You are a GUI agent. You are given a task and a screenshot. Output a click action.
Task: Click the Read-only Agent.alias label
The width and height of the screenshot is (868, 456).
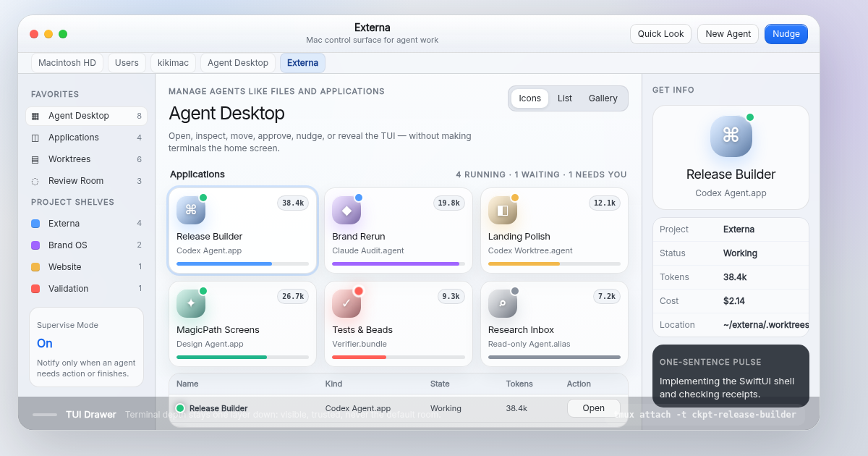tap(529, 344)
